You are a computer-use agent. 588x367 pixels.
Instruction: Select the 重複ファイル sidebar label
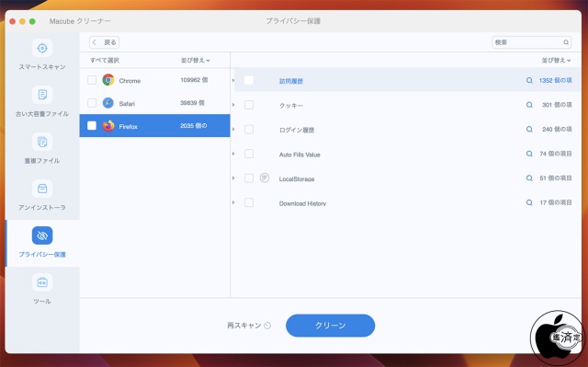(42, 161)
